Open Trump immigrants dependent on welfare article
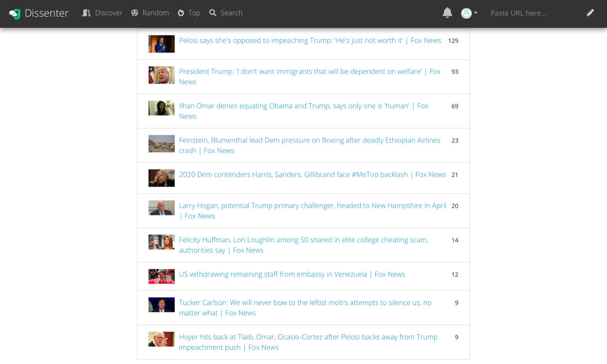Screen dimensions: 607x364 coord(310,76)
